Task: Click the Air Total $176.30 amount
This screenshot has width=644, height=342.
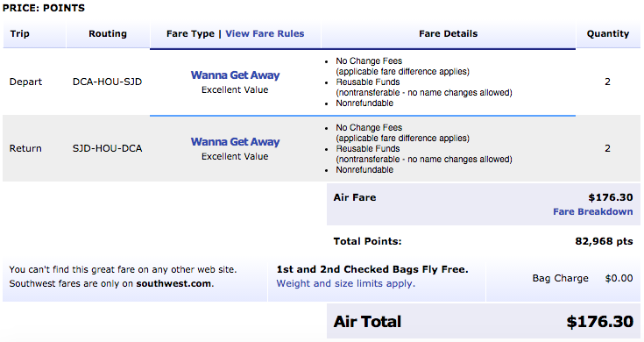Action: point(599,322)
